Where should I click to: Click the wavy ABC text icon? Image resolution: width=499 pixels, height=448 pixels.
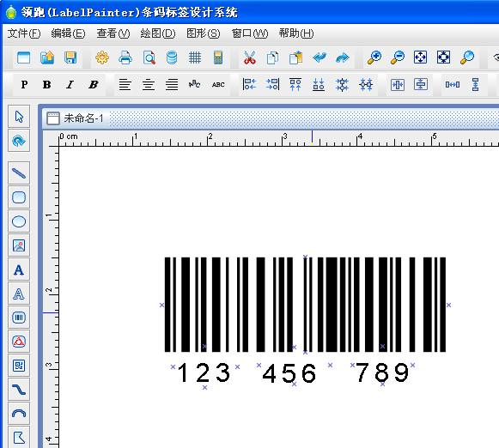(x=194, y=85)
